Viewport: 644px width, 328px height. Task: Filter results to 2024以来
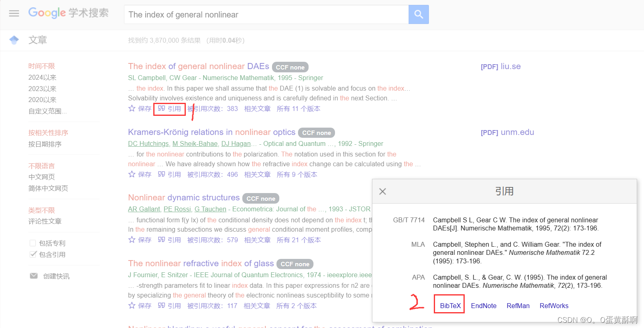point(42,77)
